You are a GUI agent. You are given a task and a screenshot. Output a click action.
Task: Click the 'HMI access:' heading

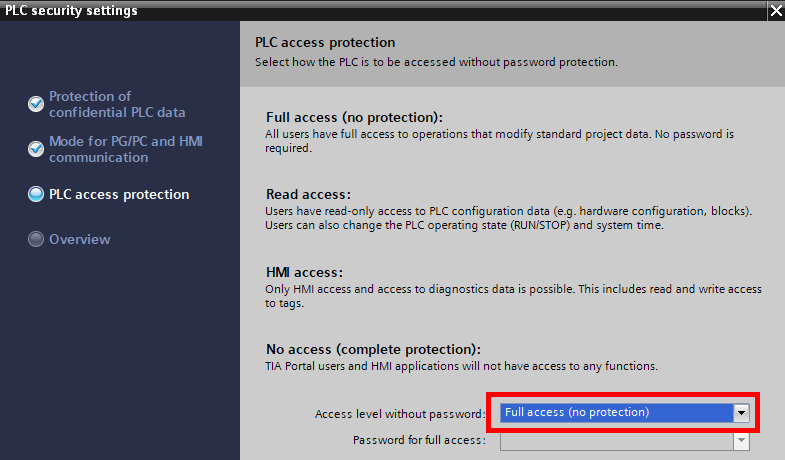pos(304,272)
